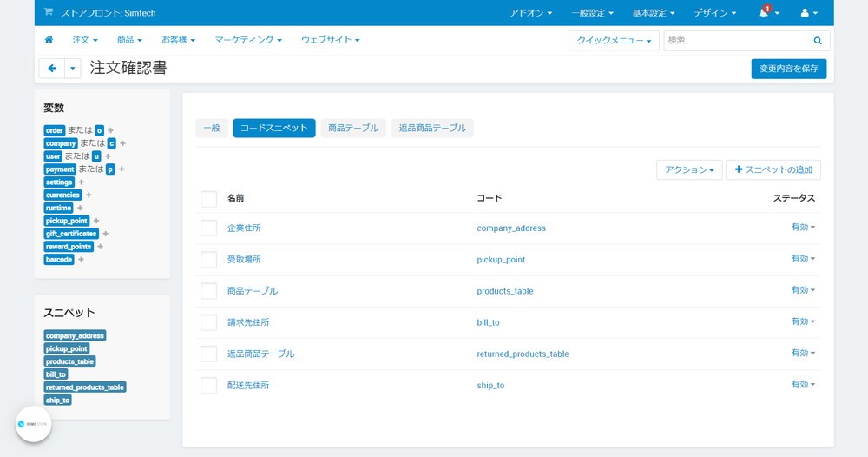
Task: Tick checkbox for 配送先住所 row
Action: pyautogui.click(x=208, y=385)
